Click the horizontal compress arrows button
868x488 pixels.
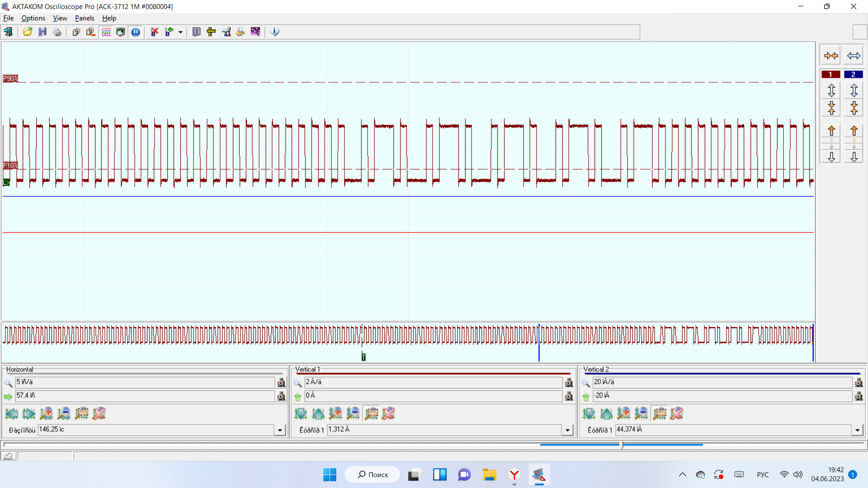click(831, 56)
